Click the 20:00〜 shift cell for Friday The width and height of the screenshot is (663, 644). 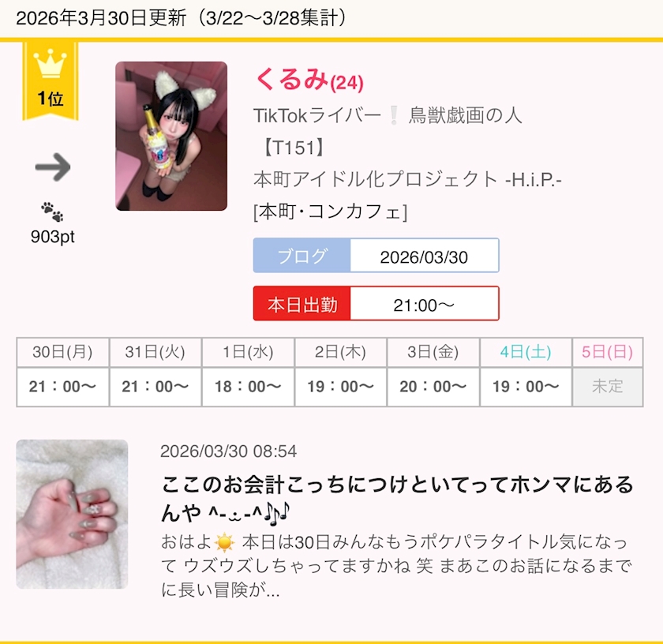433,387
